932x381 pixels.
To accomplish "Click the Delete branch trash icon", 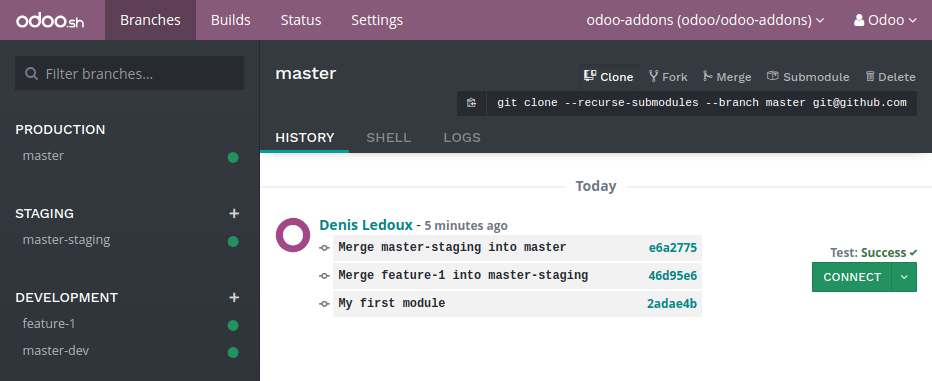I will [x=870, y=76].
